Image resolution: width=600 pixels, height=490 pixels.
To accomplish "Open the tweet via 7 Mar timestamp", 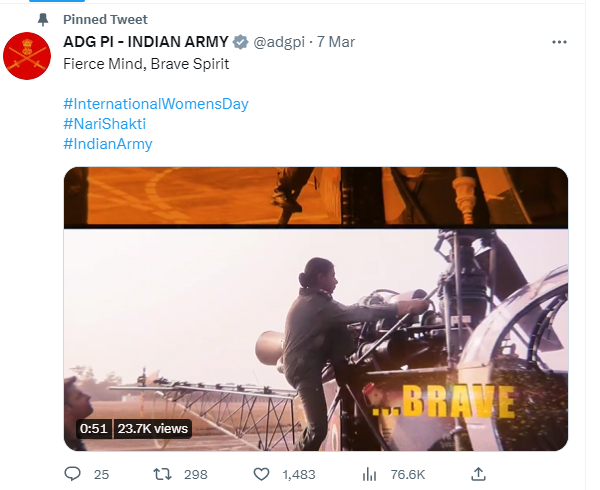I will coord(336,42).
